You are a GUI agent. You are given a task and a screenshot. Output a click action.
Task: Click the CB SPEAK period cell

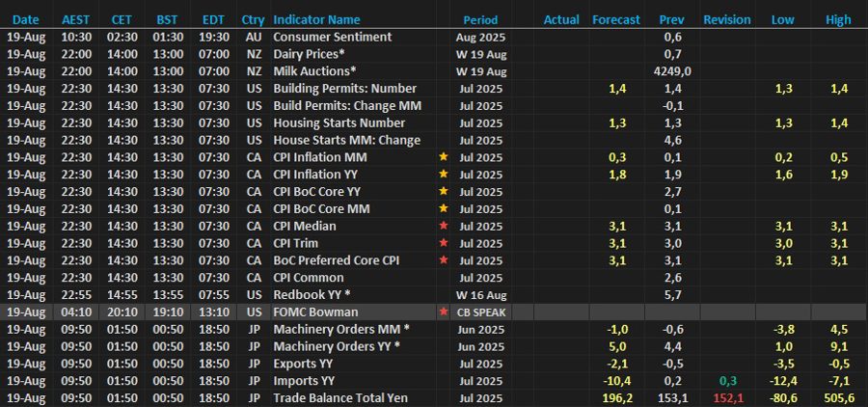pos(480,312)
